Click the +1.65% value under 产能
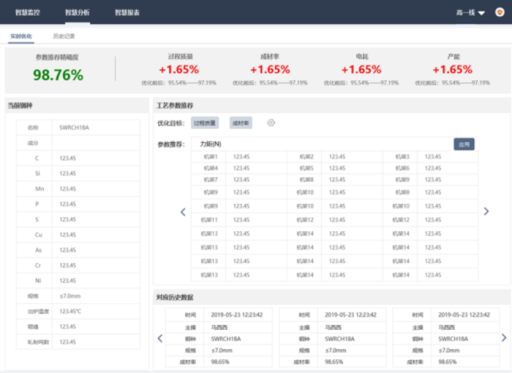This screenshot has height=373, width=512. click(452, 69)
